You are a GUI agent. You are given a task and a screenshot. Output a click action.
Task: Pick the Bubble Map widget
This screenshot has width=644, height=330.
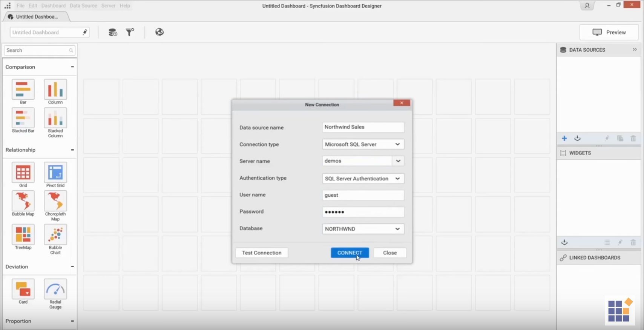pyautogui.click(x=23, y=201)
